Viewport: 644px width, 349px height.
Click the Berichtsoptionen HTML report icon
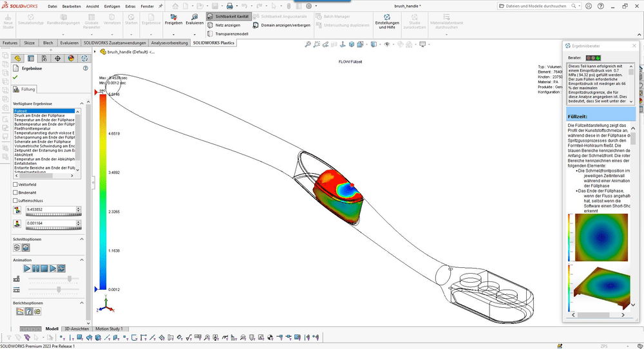(37, 311)
